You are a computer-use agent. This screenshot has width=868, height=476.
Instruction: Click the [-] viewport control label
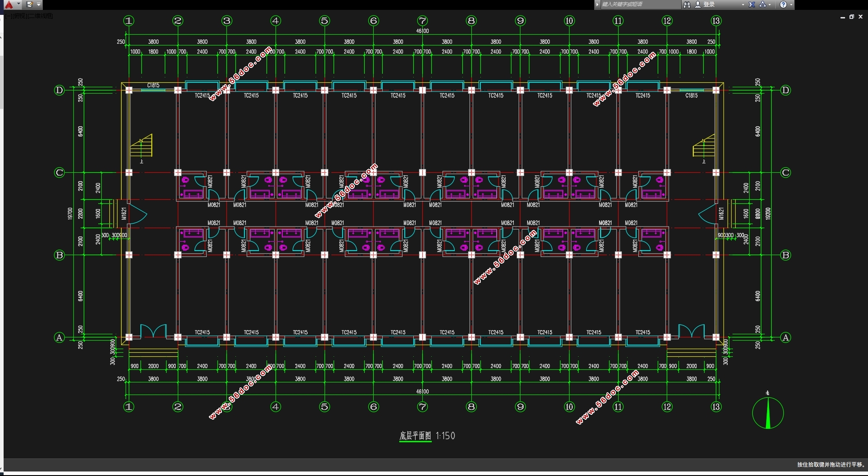[x=9, y=16]
